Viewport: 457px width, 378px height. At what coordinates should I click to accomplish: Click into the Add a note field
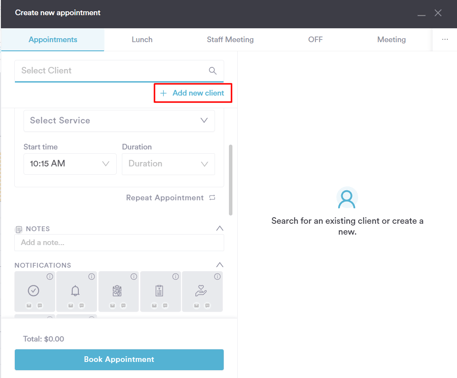point(119,242)
